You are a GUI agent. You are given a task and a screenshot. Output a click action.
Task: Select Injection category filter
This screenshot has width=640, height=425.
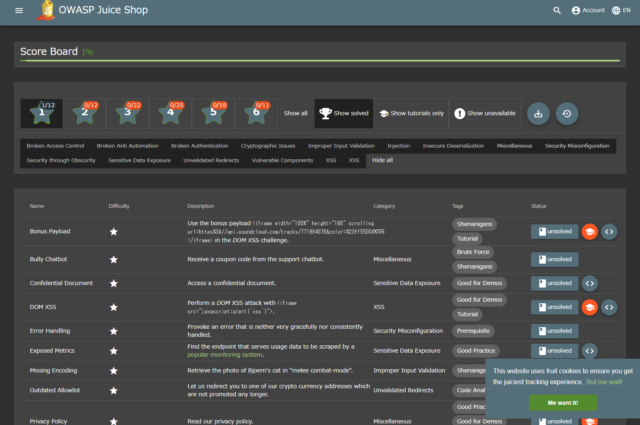pos(398,146)
